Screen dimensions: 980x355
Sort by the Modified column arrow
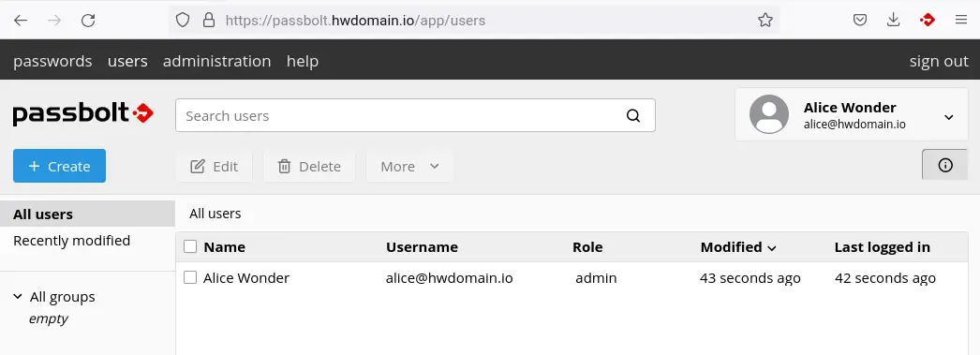click(x=772, y=248)
